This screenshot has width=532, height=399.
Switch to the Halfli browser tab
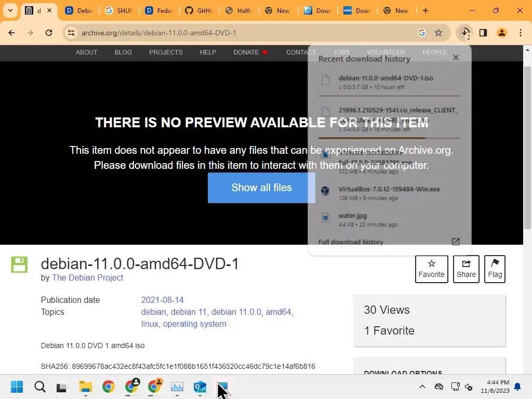click(x=239, y=10)
